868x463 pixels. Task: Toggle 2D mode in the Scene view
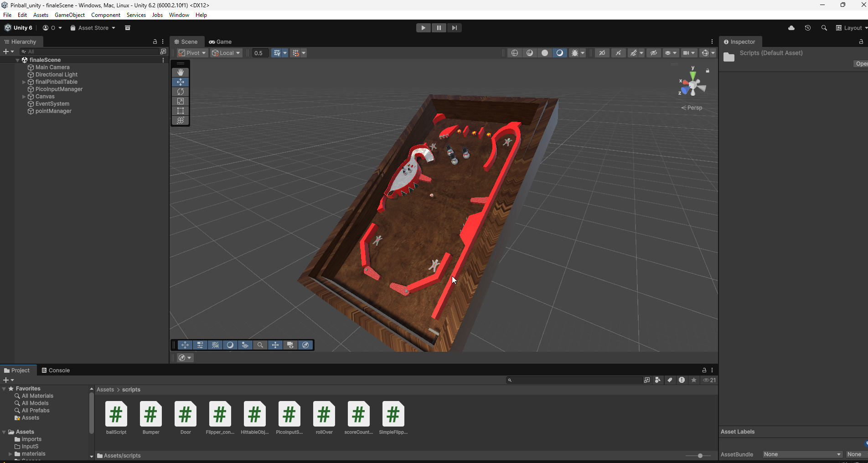click(602, 53)
